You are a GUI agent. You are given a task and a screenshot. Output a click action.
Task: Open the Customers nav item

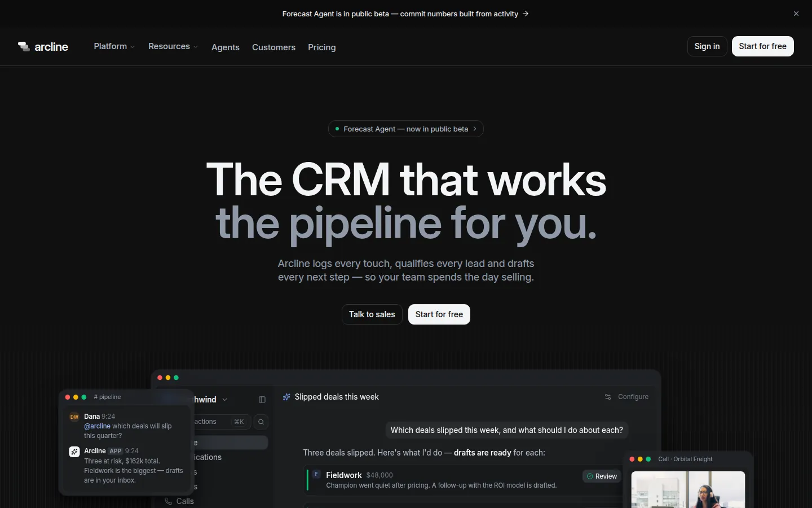pos(273,47)
